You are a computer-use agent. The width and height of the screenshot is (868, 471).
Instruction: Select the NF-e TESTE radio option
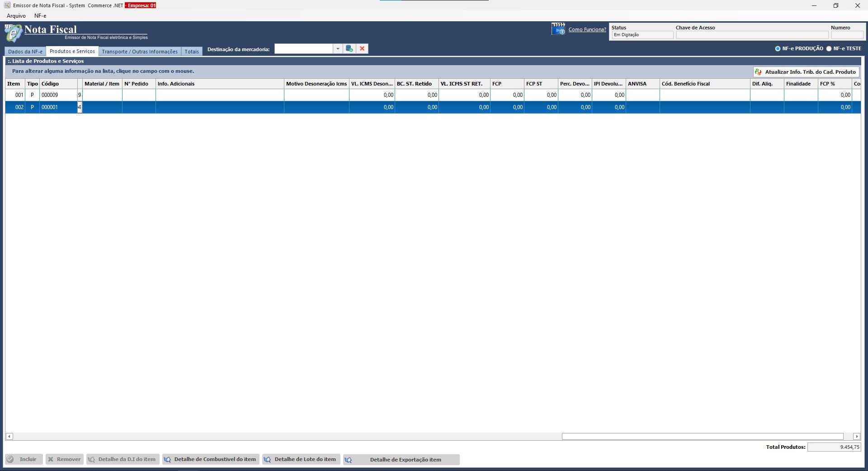click(x=829, y=49)
